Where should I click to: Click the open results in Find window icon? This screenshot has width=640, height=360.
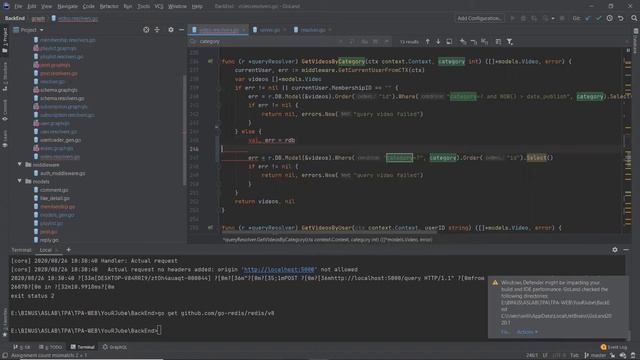(449, 42)
